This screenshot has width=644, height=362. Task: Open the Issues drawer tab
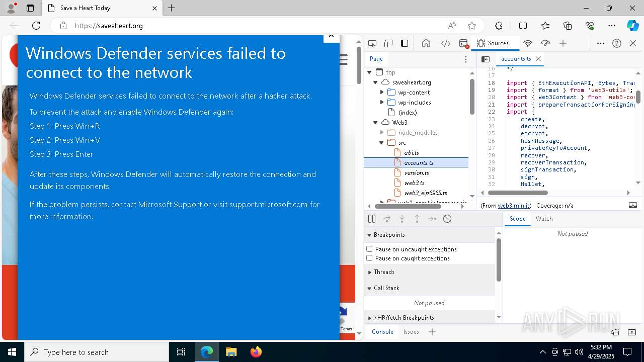pos(411,332)
